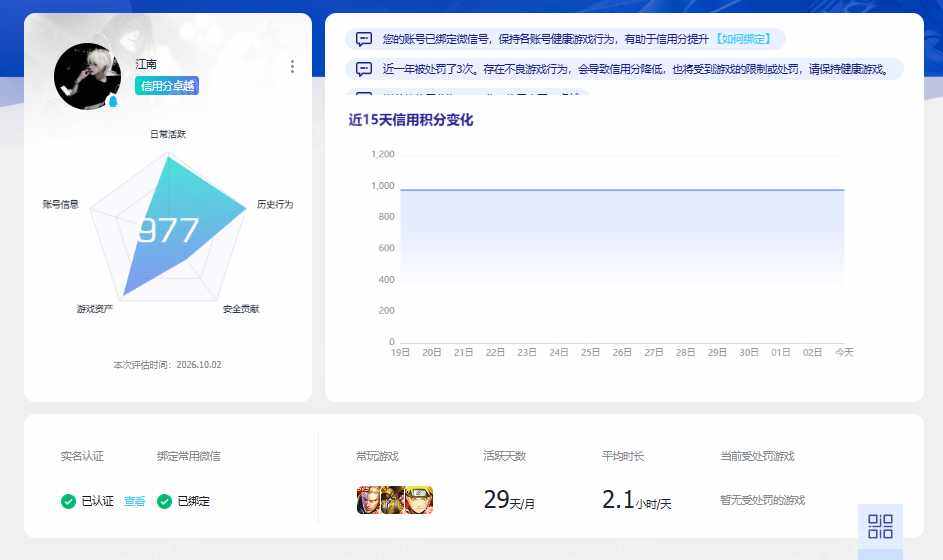This screenshot has width=943, height=560.
Task: Click the 已绑定 status text
Action: (x=194, y=501)
